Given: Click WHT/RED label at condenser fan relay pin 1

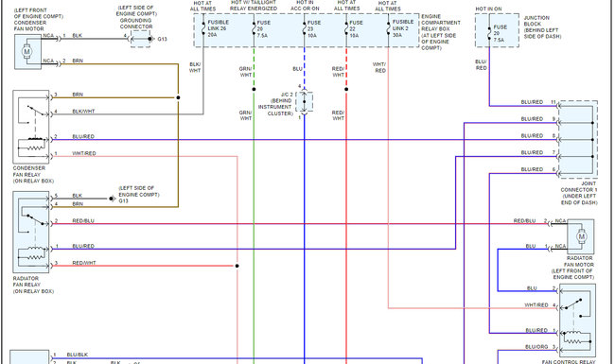Looking at the screenshot, I should 84,153.
